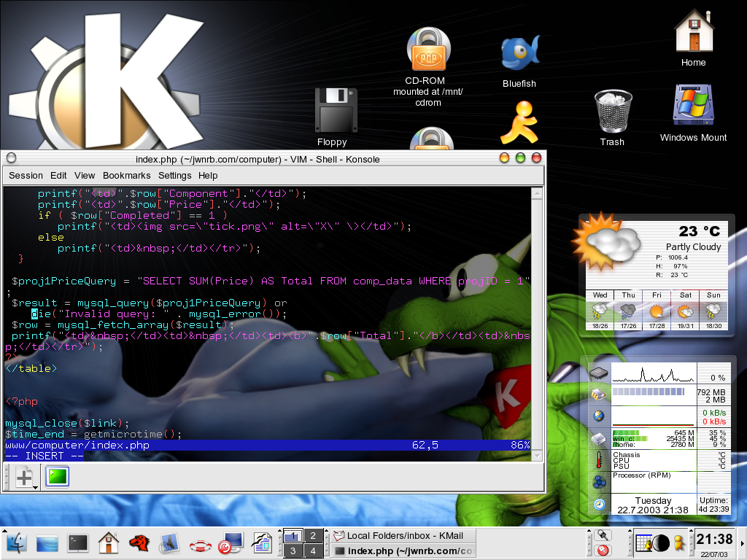Click the Thu forecast in weather widget
The width and height of the screenshot is (747, 560).
pyautogui.click(x=628, y=310)
